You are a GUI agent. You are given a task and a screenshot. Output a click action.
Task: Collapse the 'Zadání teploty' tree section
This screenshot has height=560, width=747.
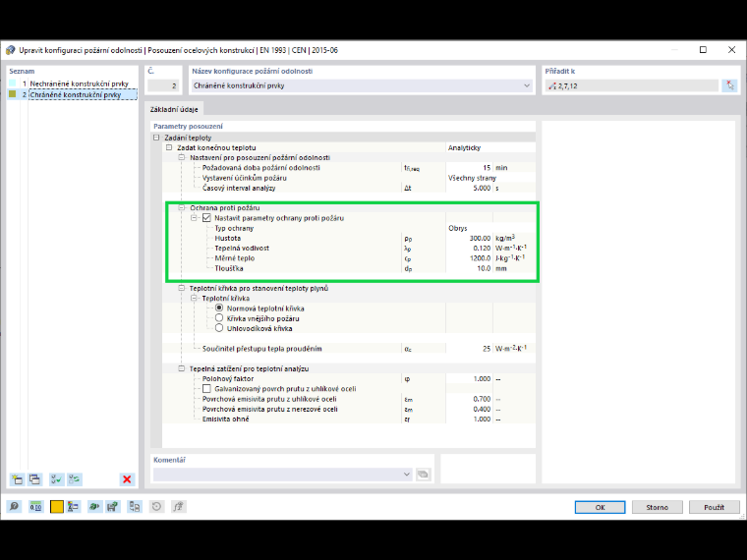156,138
